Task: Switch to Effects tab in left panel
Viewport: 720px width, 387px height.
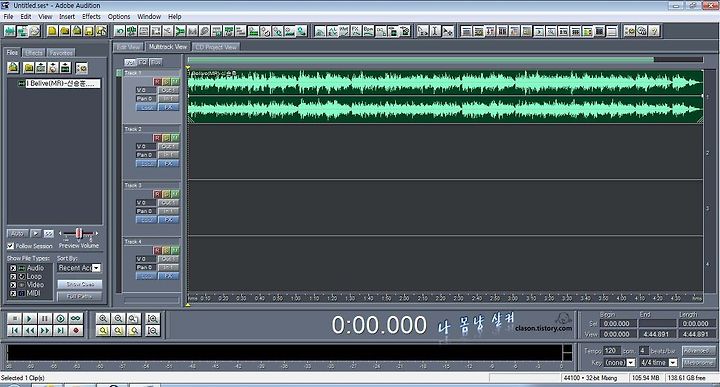Action: point(34,53)
